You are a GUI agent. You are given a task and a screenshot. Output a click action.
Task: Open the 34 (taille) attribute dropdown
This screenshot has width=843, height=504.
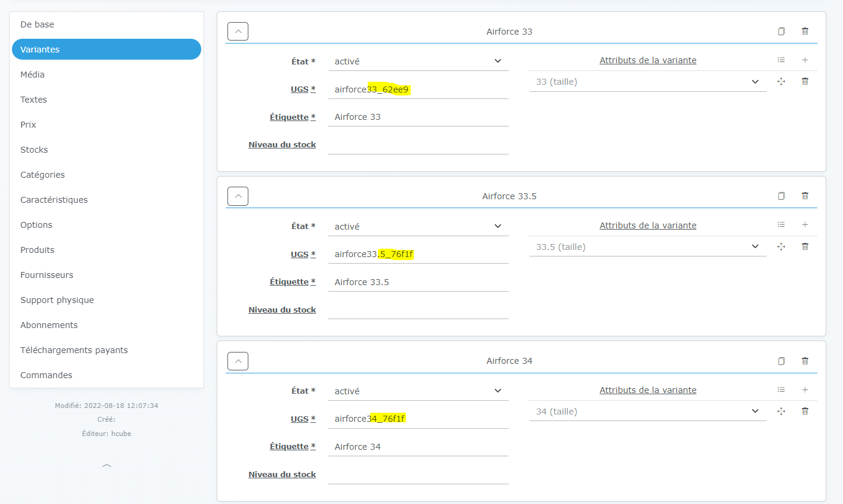tap(648, 412)
